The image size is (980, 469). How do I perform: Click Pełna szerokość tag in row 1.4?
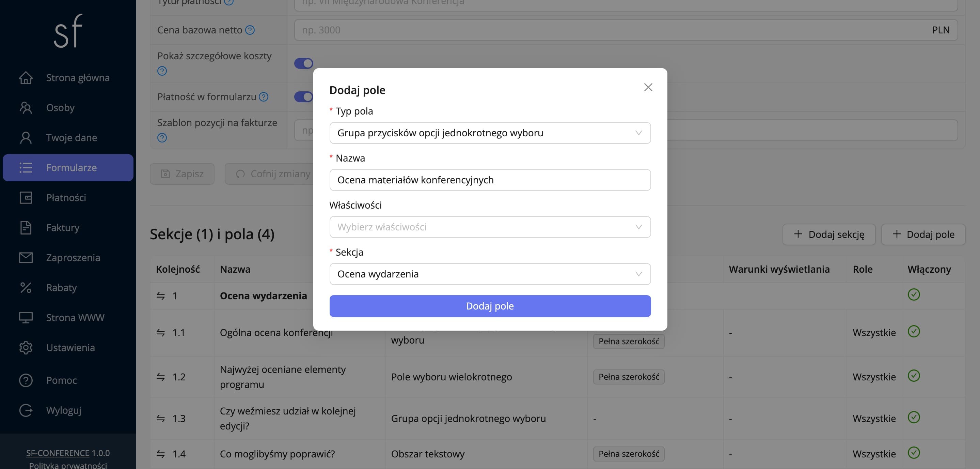pyautogui.click(x=629, y=454)
